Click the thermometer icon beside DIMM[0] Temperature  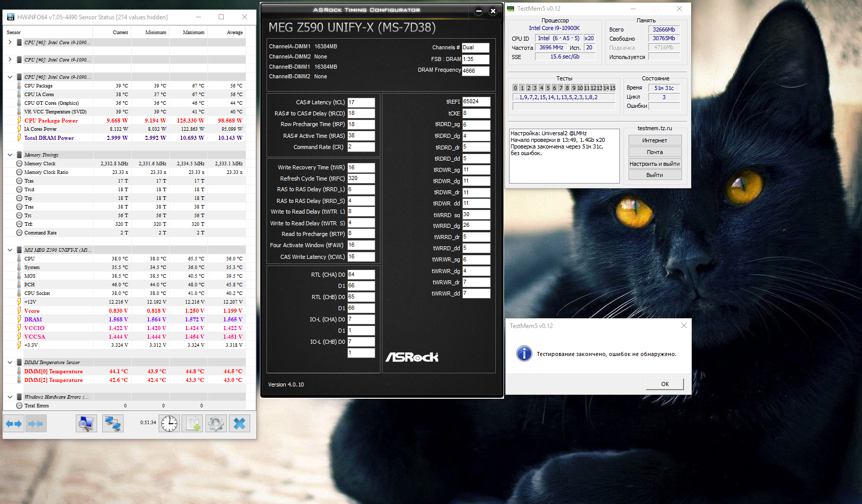tap(19, 371)
